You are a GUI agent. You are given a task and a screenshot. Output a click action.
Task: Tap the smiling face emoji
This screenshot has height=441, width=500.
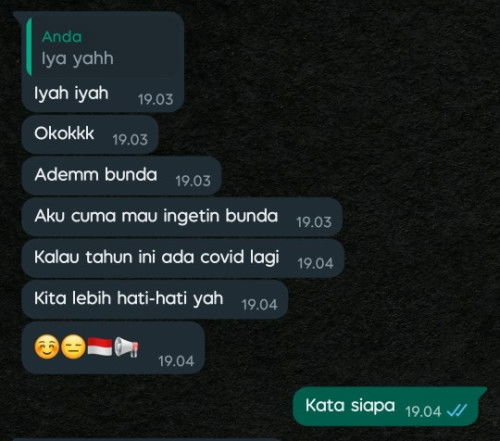[x=47, y=347]
